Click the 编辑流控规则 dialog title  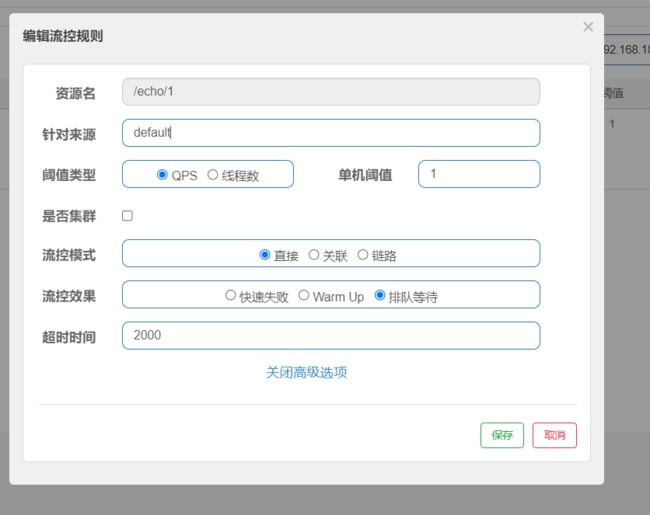point(63,36)
